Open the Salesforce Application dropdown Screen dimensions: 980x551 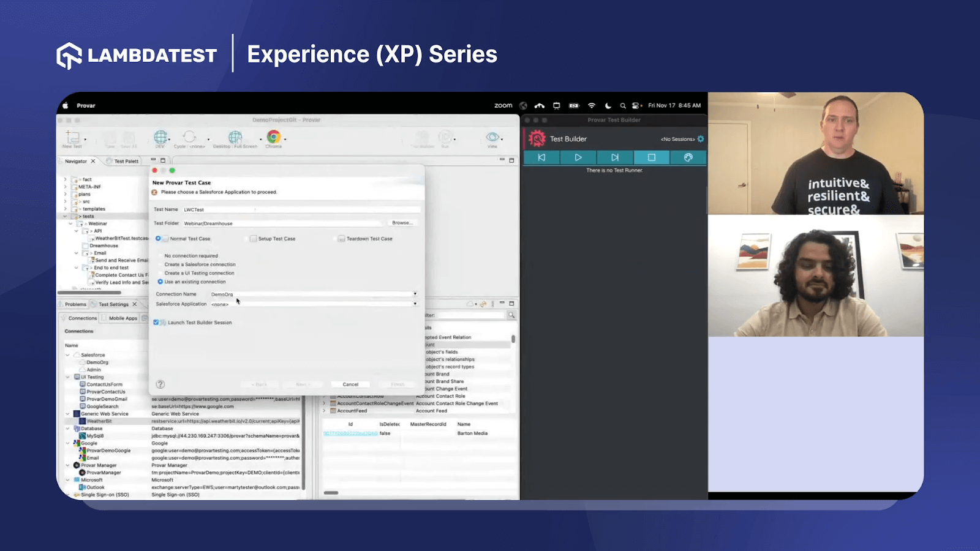415,304
